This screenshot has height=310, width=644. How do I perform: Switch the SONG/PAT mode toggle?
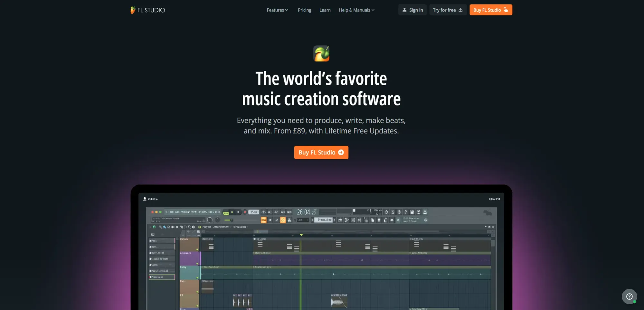[225, 212]
